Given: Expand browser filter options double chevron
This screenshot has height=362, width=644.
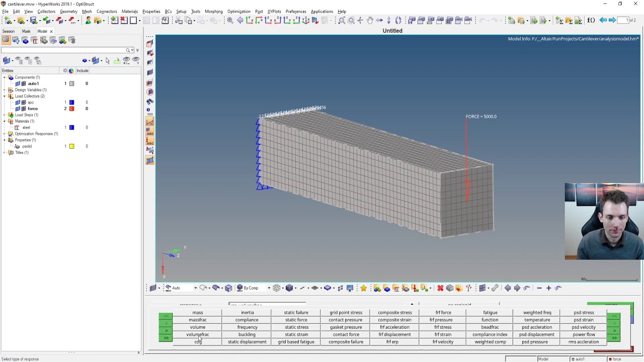Looking at the screenshot, I should click(137, 50).
